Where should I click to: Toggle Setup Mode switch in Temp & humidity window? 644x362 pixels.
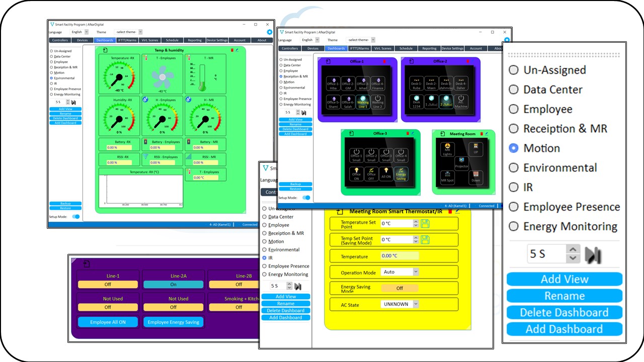pos(76,217)
